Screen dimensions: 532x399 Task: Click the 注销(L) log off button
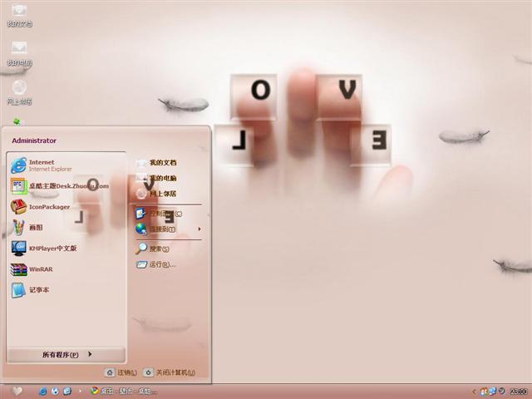click(x=121, y=372)
